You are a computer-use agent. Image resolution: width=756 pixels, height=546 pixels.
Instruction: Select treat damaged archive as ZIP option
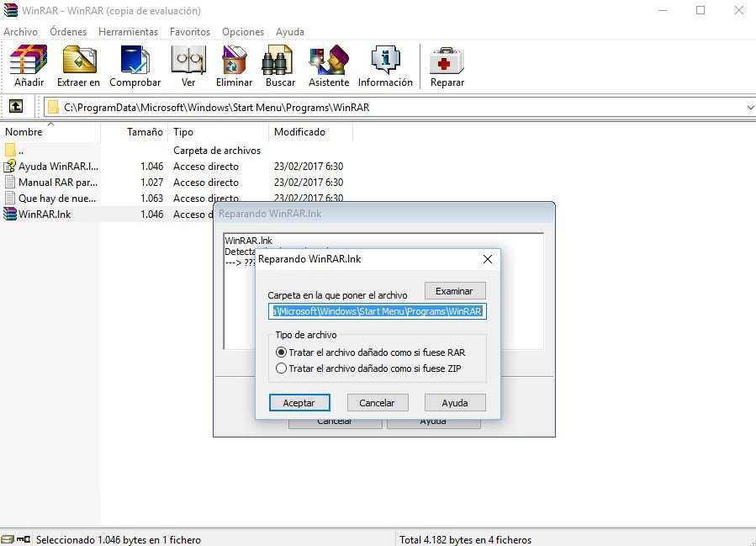tap(282, 368)
